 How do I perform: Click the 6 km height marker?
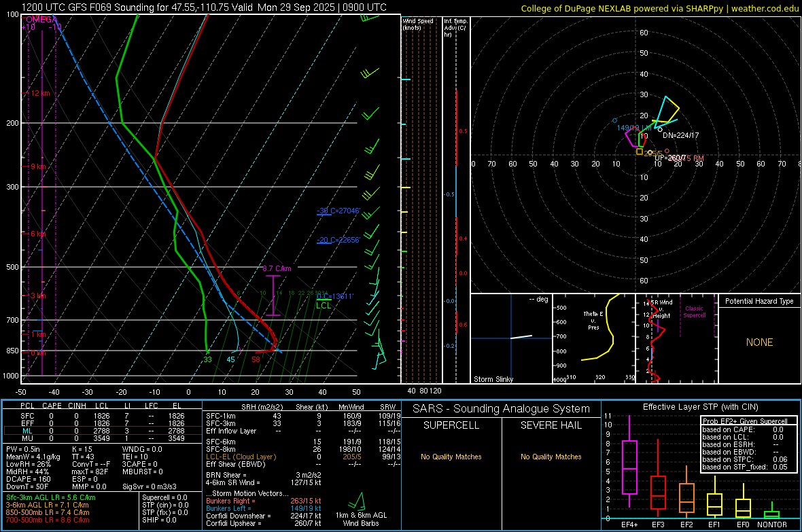coord(39,233)
